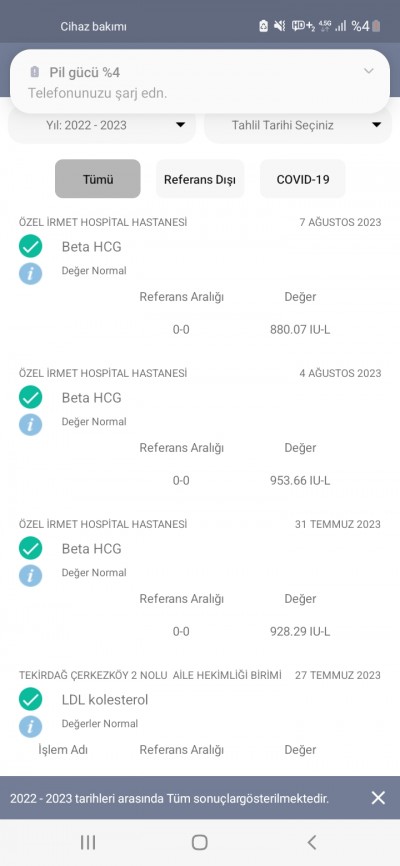Tap info icon for 4 Ağustos Beta HCG
This screenshot has width=400, height=866.
tap(30, 424)
